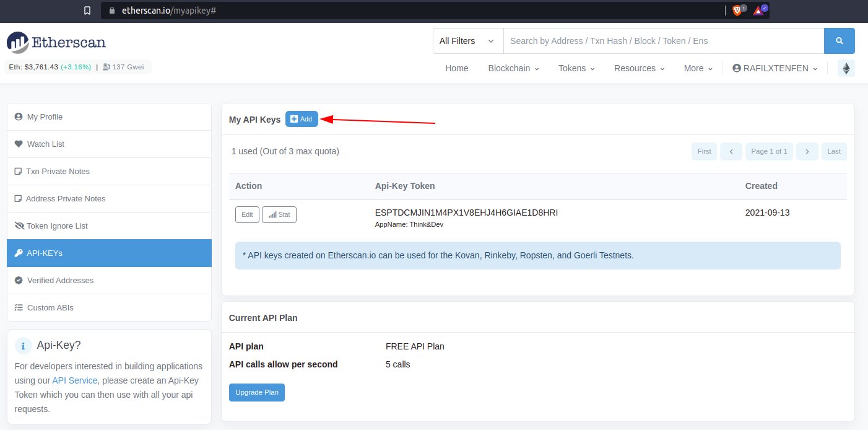Click the Last page button
Screen dimensions: 868x430
(834, 151)
